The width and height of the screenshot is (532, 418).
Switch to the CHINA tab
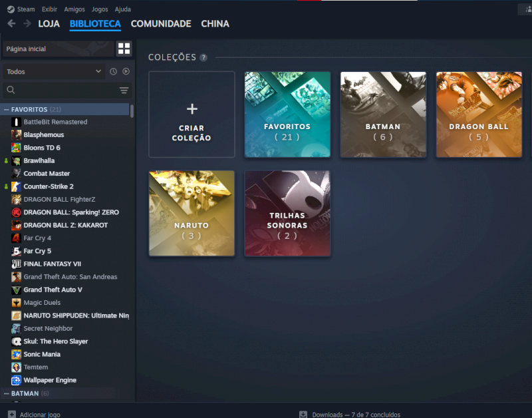215,24
